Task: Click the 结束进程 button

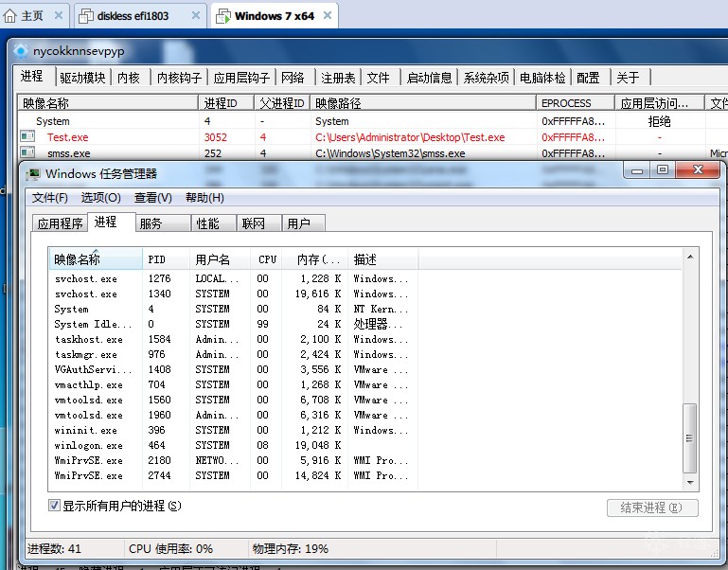Action: point(652,508)
